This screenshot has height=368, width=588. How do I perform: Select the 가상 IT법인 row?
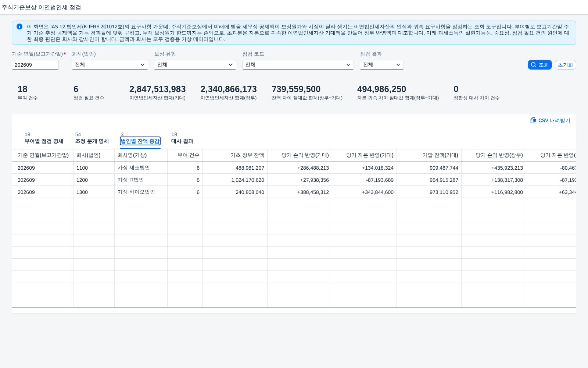tap(294, 180)
